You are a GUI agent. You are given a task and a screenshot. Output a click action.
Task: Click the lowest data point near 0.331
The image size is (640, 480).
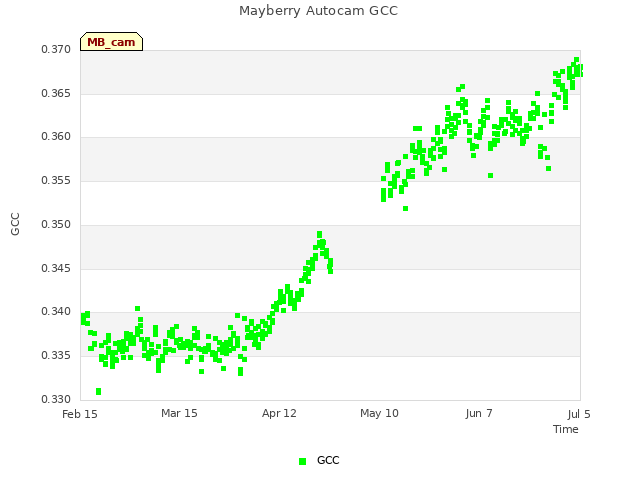pos(98,391)
